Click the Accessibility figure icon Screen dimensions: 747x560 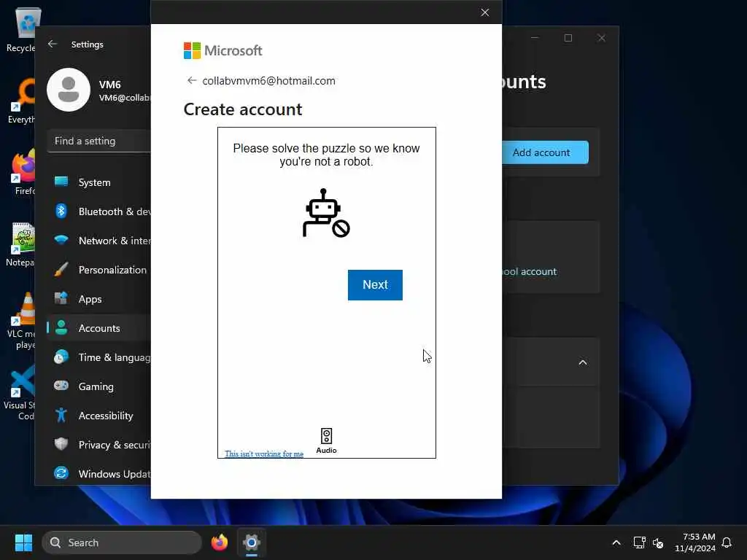point(61,415)
